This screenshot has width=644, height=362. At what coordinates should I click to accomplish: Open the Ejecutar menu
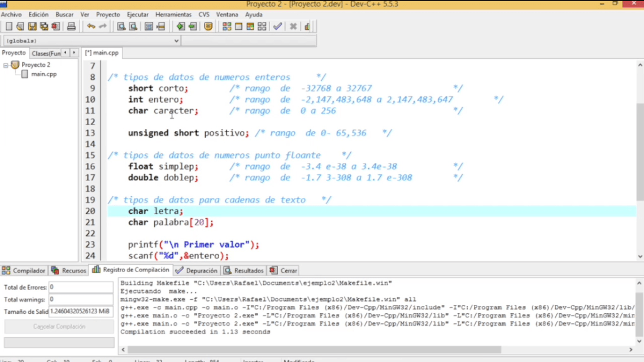coord(138,14)
